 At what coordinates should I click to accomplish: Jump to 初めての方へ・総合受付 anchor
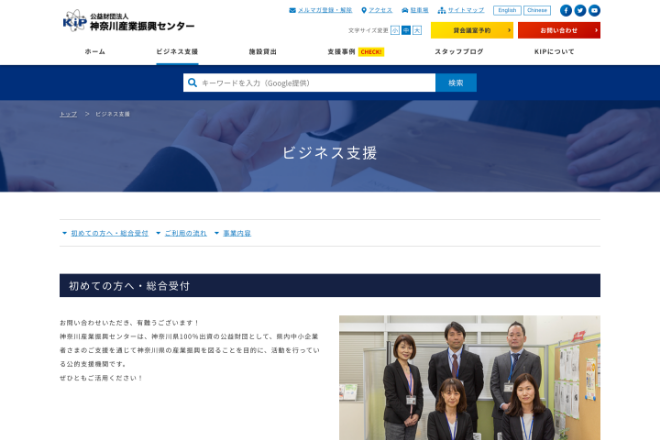pos(108,233)
